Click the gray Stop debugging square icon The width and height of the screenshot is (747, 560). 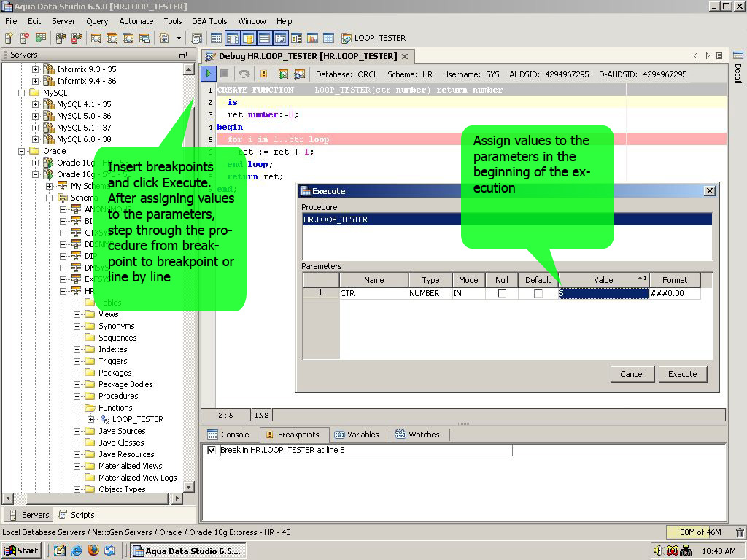(x=225, y=74)
